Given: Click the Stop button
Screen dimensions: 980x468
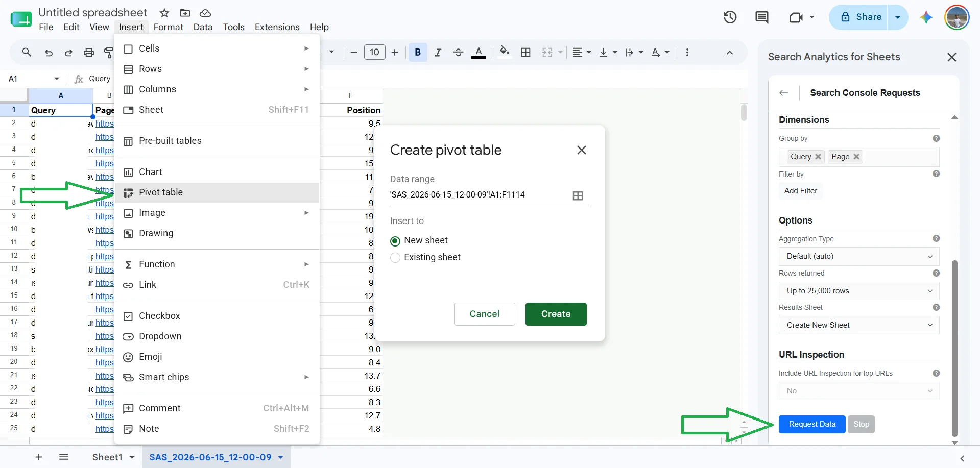Looking at the screenshot, I should click(x=861, y=424).
